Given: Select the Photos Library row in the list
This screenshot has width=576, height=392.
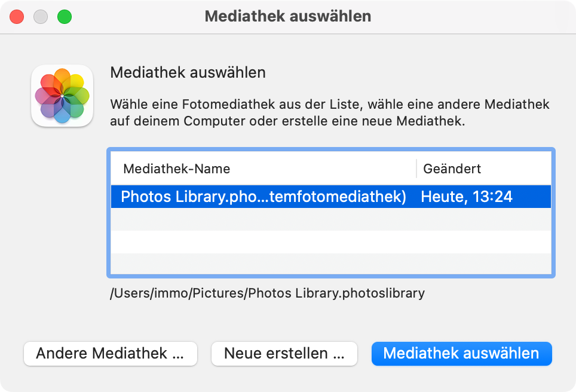Looking at the screenshot, I should [331, 197].
